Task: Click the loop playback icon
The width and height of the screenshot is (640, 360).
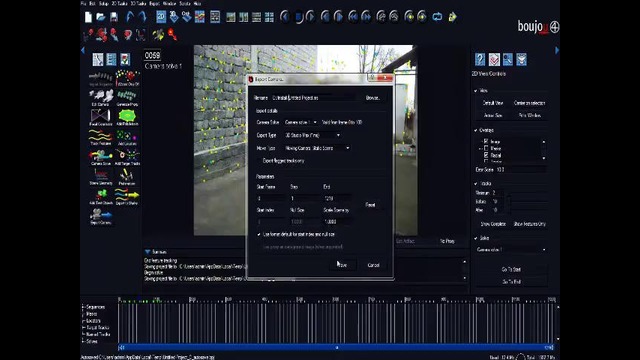Action: [x=437, y=17]
